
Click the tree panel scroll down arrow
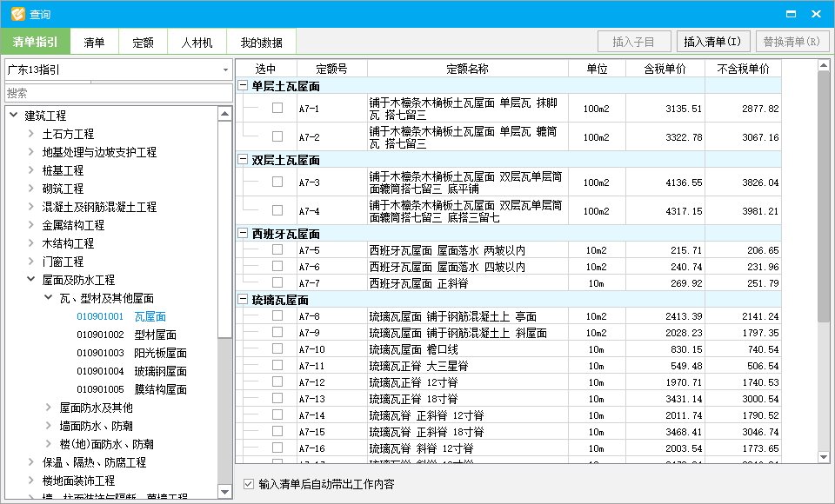[224, 493]
